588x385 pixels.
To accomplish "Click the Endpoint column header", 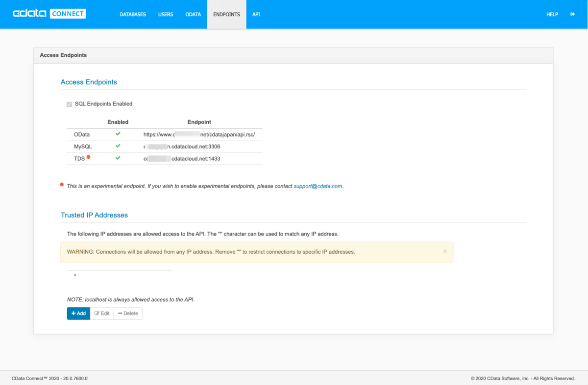I will [199, 122].
